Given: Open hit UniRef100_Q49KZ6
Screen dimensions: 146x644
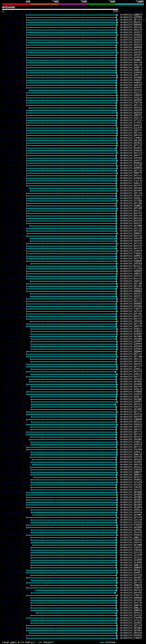Looking at the screenshot, I should click(x=131, y=40).
